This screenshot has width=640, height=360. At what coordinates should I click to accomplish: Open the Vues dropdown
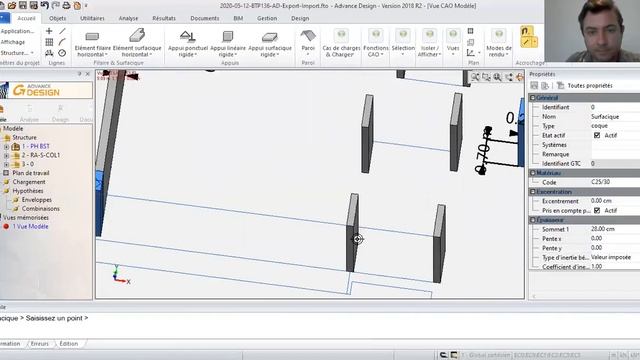point(453,51)
